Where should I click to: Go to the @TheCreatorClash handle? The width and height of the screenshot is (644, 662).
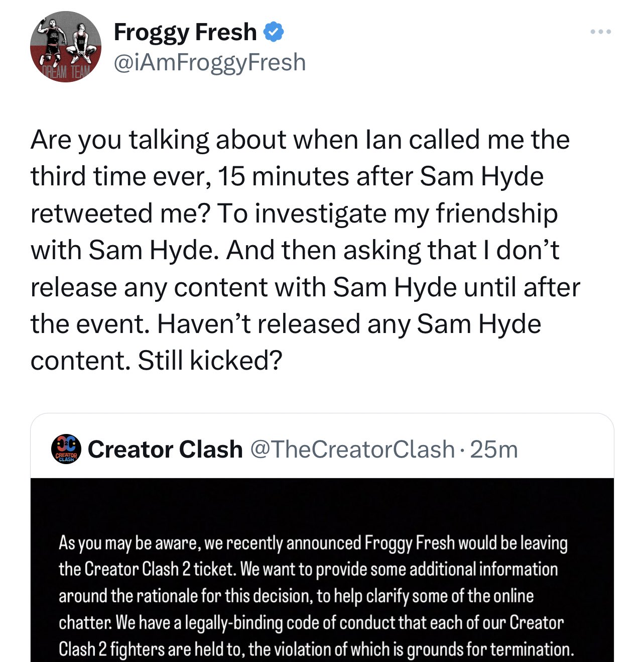[352, 449]
